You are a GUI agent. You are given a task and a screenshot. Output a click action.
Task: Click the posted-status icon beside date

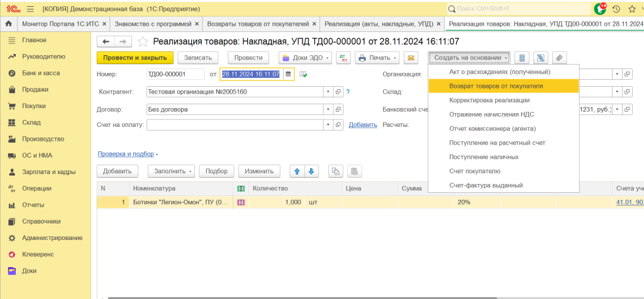304,74
